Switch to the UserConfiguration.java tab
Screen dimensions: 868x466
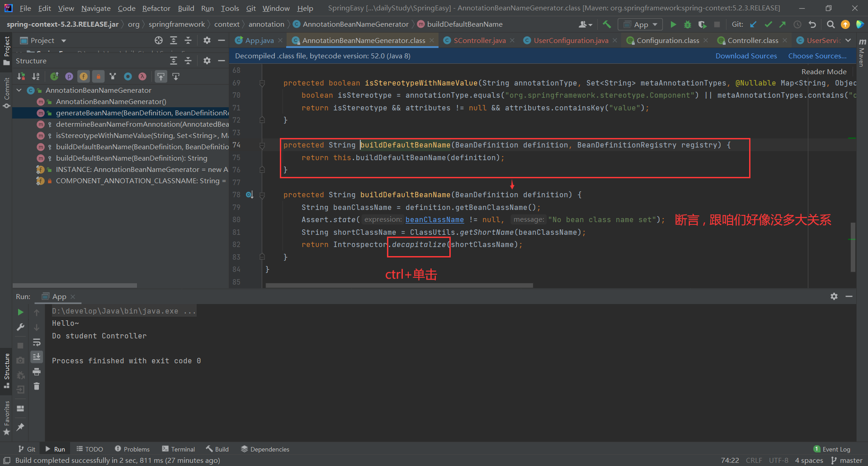pyautogui.click(x=566, y=40)
